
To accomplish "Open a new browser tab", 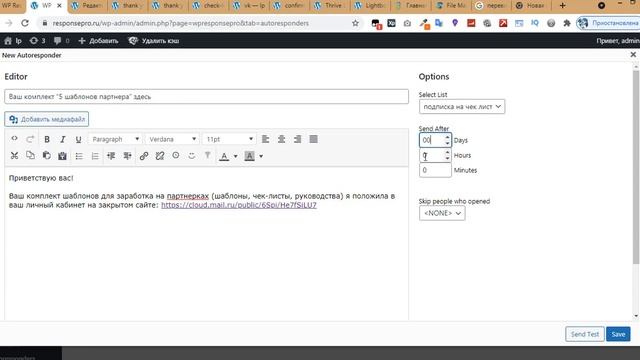I will click(x=562, y=6).
